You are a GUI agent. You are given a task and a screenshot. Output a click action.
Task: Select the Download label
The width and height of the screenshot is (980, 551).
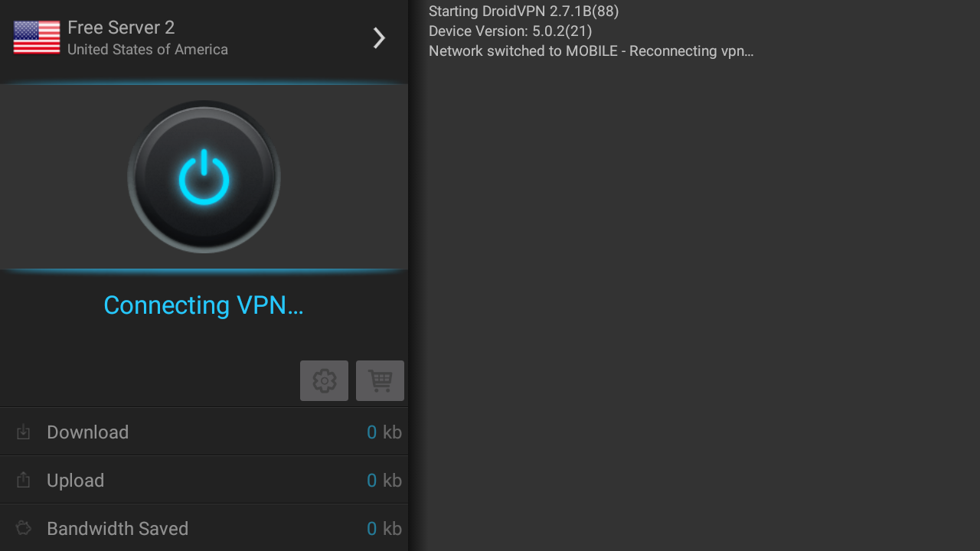point(87,432)
